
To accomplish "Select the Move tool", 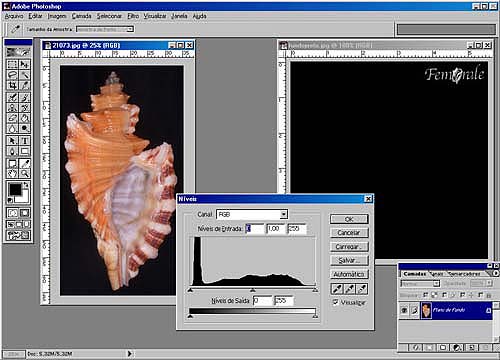I will (x=25, y=65).
